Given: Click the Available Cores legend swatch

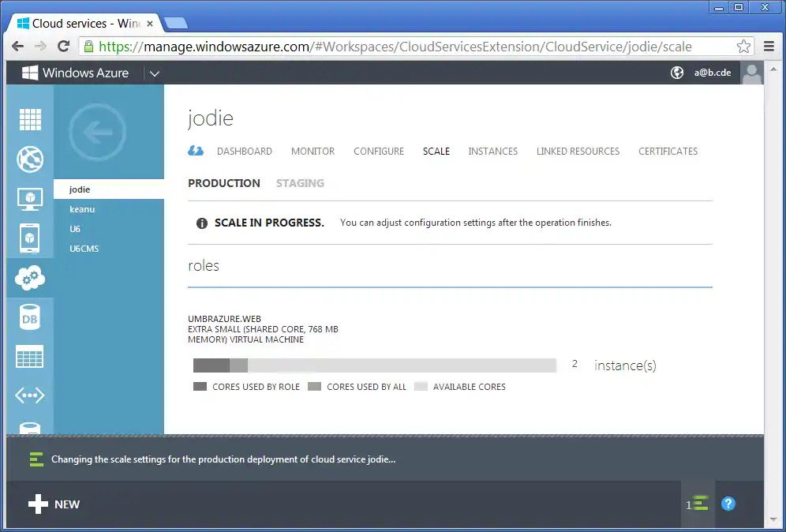Looking at the screenshot, I should (421, 387).
